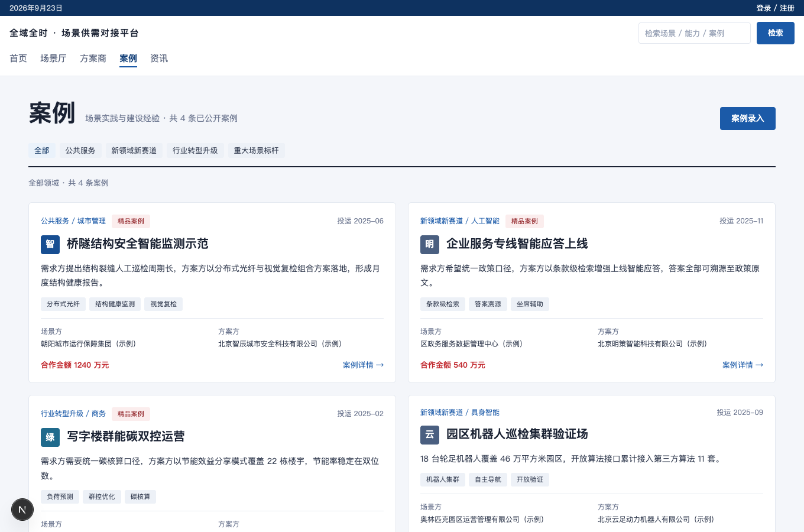Click the 答案溯源 tag
The image size is (804, 532).
(x=488, y=304)
